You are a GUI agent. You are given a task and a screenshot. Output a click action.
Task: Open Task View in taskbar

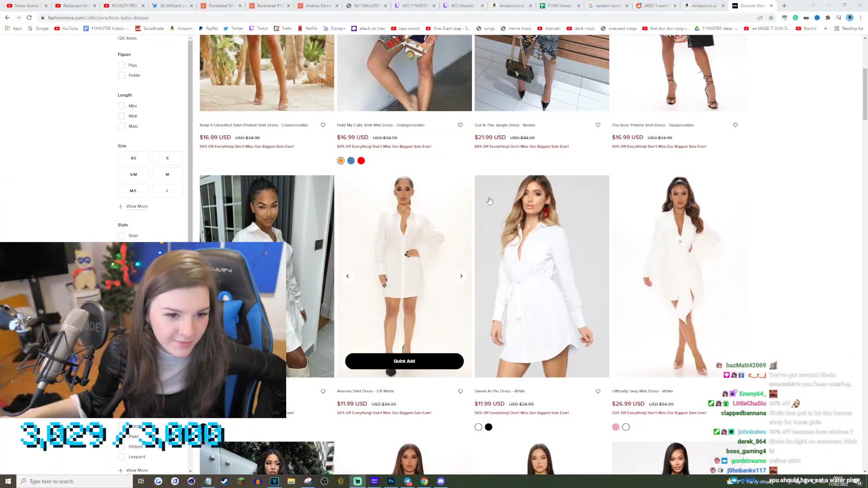[x=141, y=481]
